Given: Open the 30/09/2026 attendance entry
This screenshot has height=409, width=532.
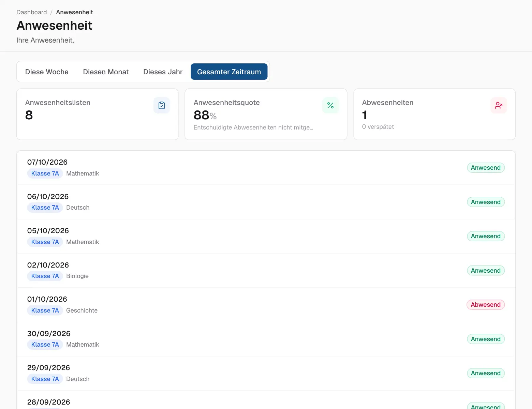Looking at the screenshot, I should pyautogui.click(x=266, y=339).
